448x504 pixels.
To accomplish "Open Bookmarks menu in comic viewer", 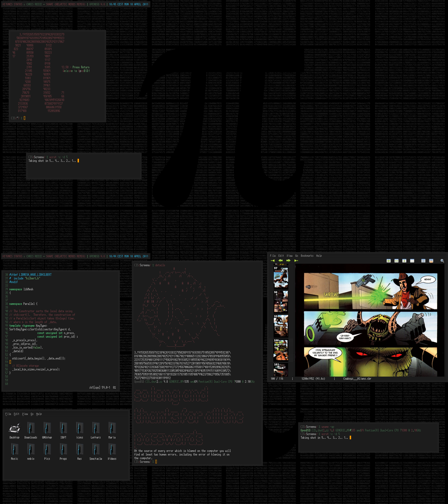I will click(307, 256).
